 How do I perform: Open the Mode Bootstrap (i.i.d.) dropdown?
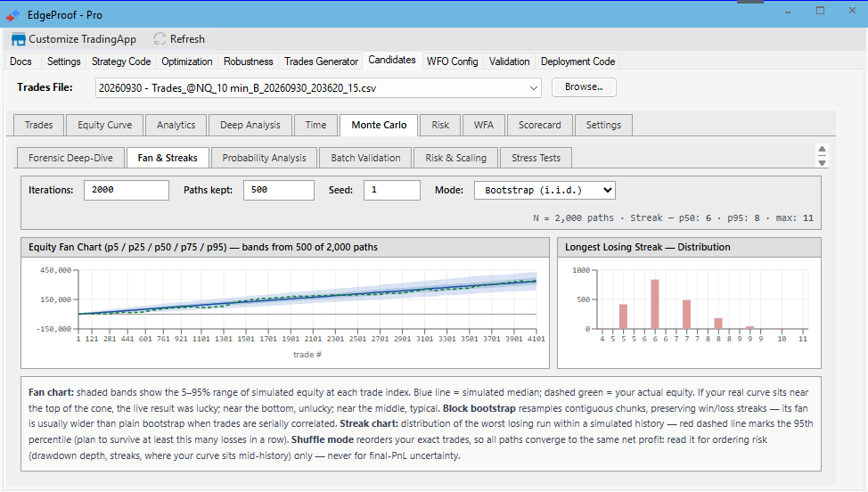click(x=545, y=190)
